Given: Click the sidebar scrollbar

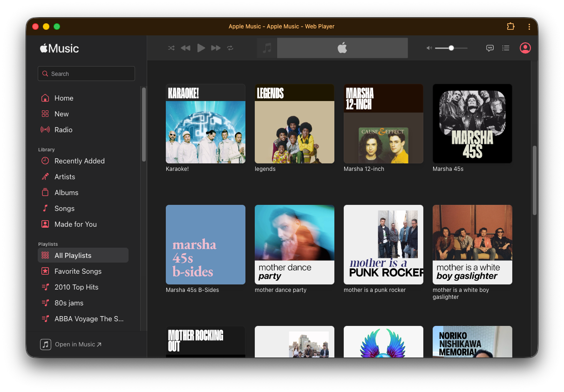Looking at the screenshot, I should coord(144,124).
